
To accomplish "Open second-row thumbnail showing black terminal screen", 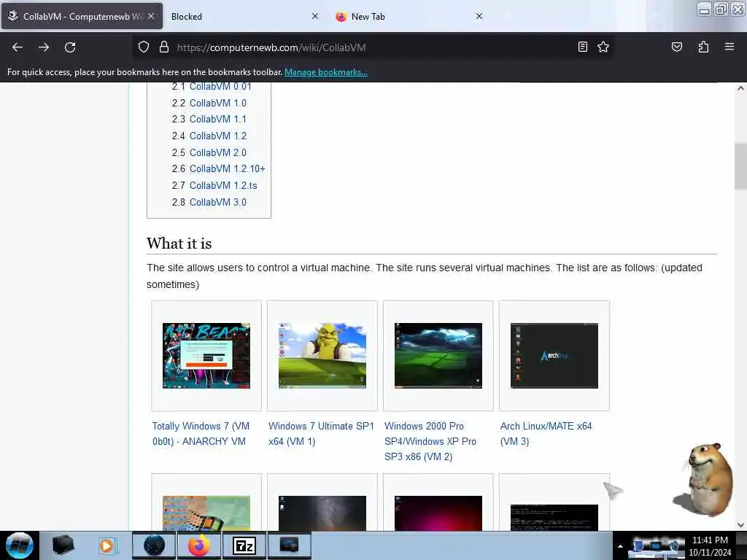I will coord(554,518).
